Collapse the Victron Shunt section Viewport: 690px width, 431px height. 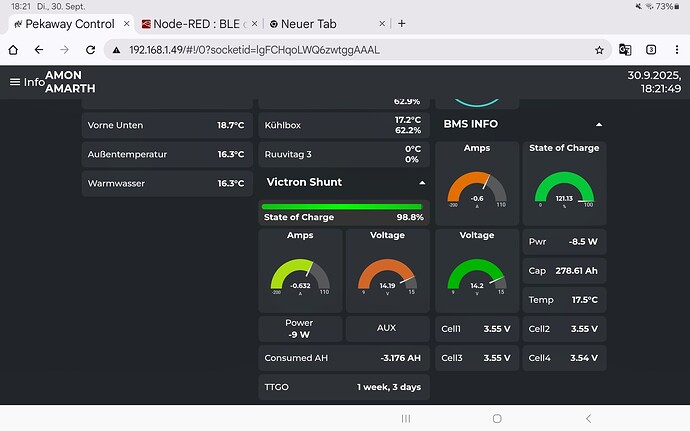click(422, 183)
